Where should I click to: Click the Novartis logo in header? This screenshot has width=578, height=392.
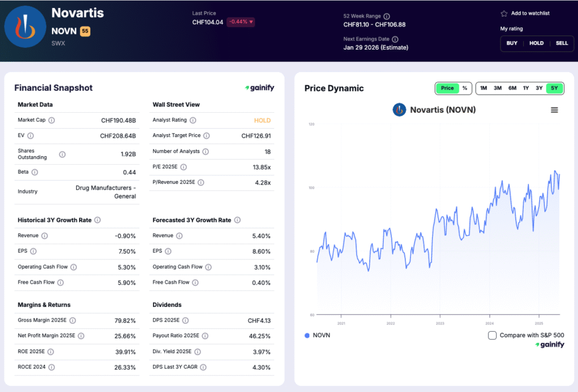(25, 27)
